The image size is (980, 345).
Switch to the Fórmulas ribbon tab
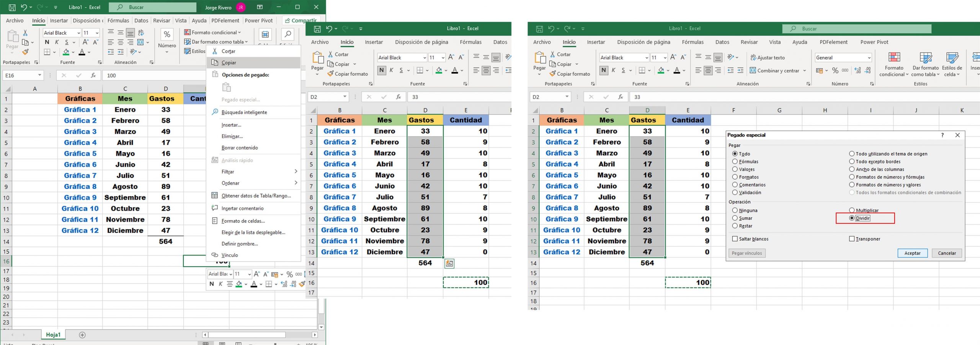pyautogui.click(x=693, y=42)
